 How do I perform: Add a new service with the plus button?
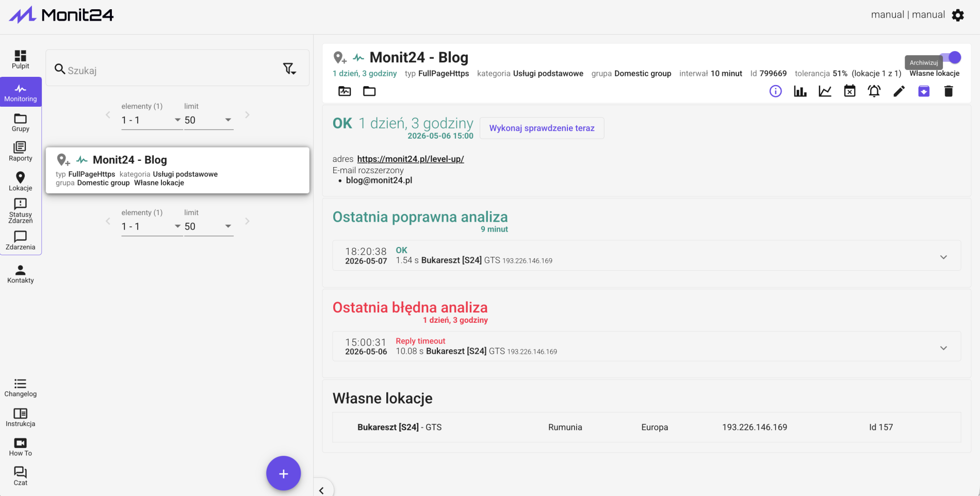pyautogui.click(x=283, y=473)
